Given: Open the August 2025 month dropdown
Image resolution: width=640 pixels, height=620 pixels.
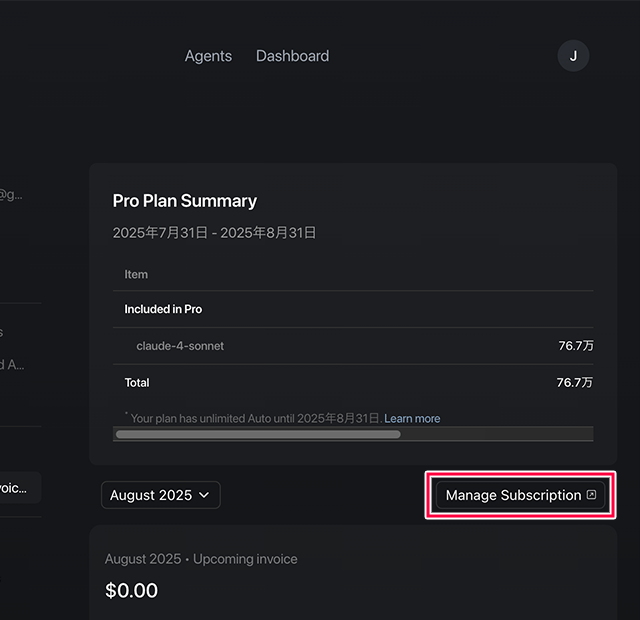Looking at the screenshot, I should point(160,495).
